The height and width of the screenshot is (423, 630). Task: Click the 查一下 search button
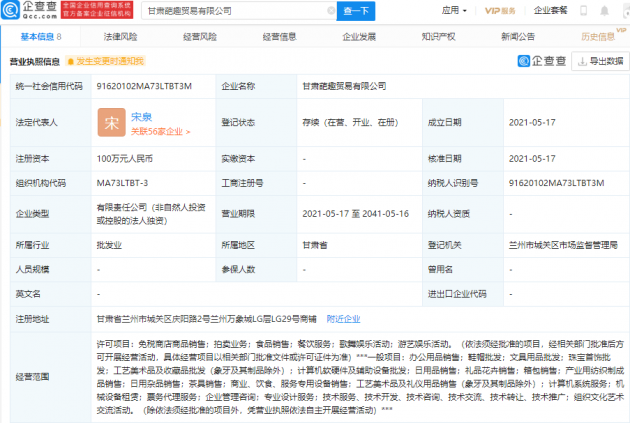click(356, 11)
